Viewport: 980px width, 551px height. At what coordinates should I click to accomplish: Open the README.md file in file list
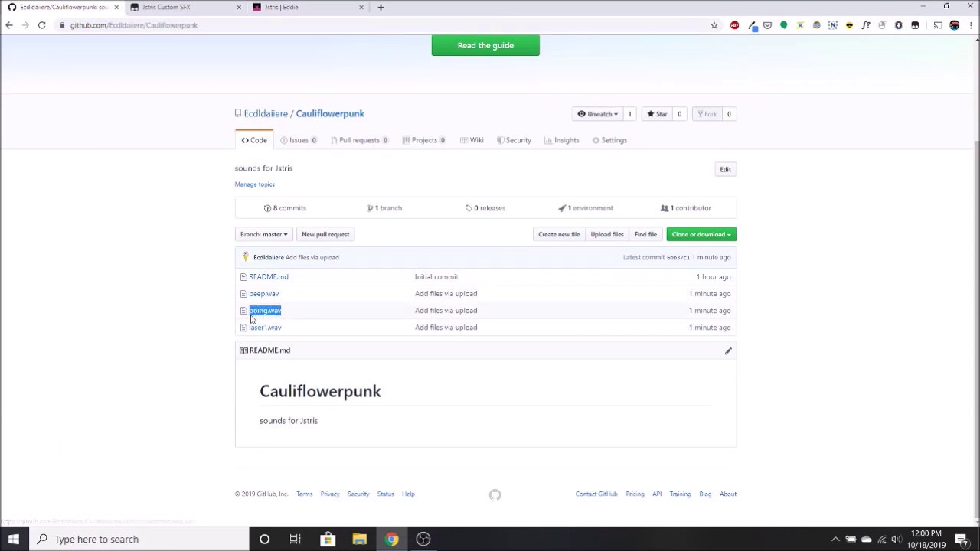point(269,277)
